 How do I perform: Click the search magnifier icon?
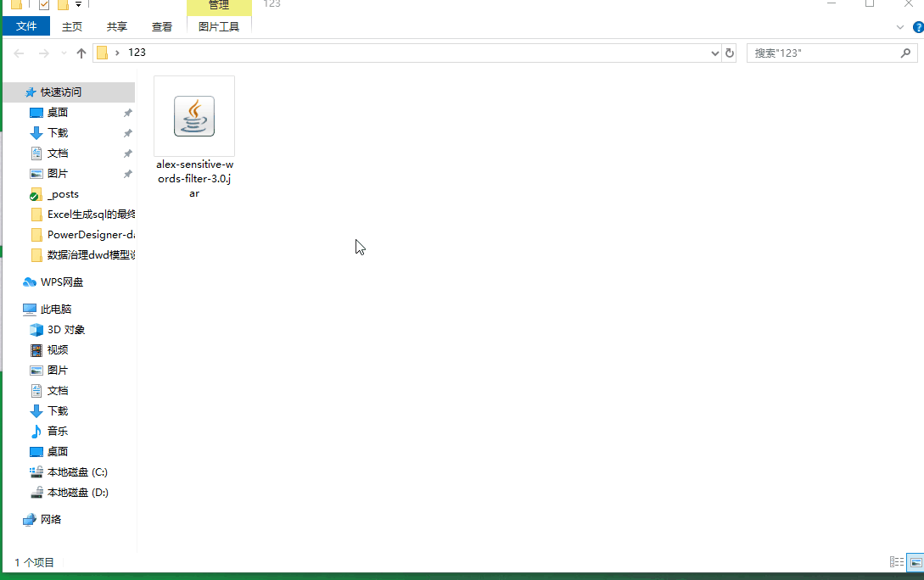(905, 53)
